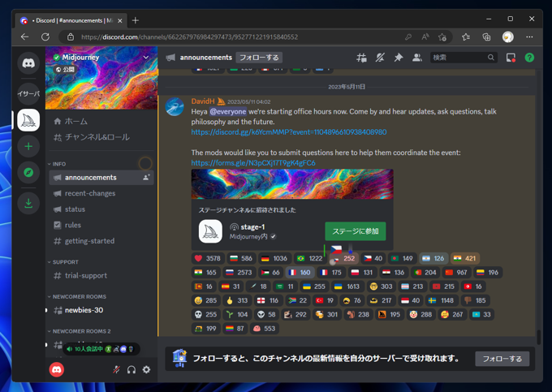This screenshot has height=392, width=552.
Task: Click the read aloud icon in address bar
Action: tap(425, 37)
